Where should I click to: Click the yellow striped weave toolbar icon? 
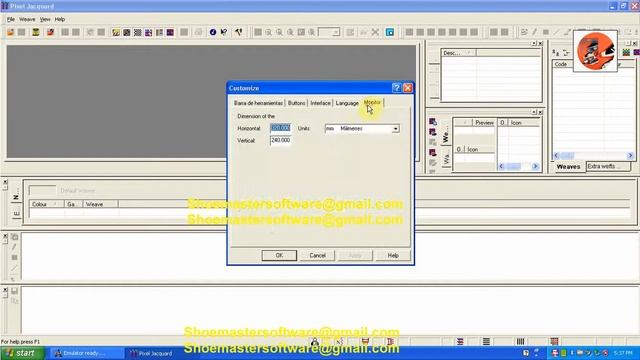point(116,32)
